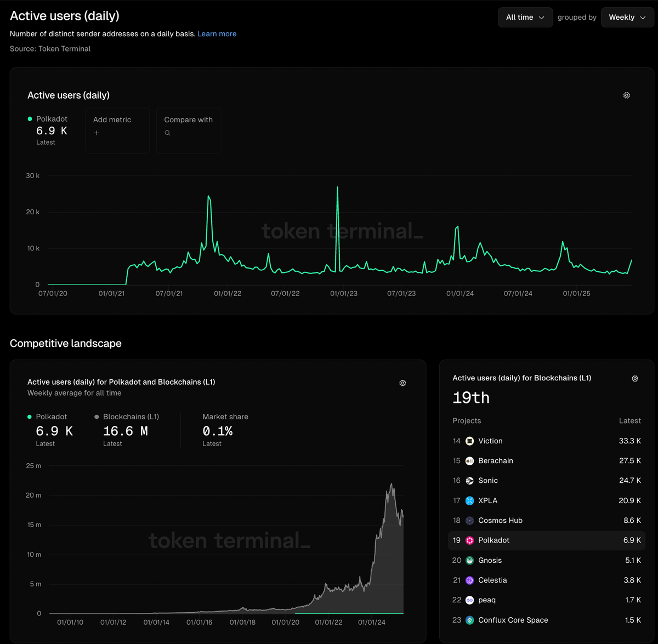Toggle the green Polkadot legend dot

coord(30,119)
